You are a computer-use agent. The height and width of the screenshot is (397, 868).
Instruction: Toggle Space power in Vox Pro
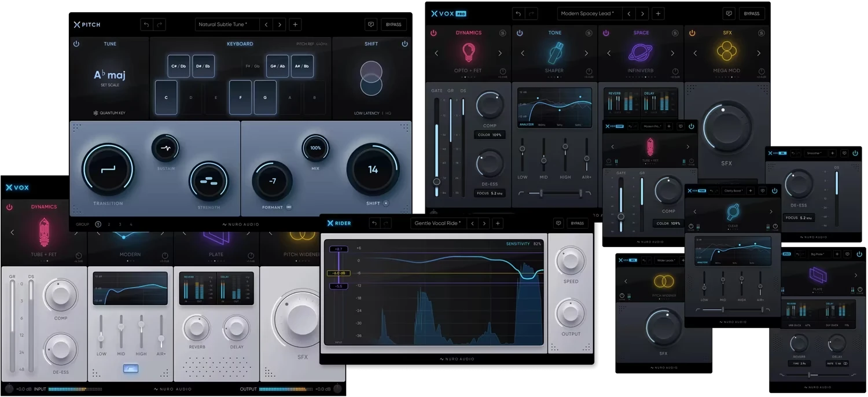click(606, 33)
